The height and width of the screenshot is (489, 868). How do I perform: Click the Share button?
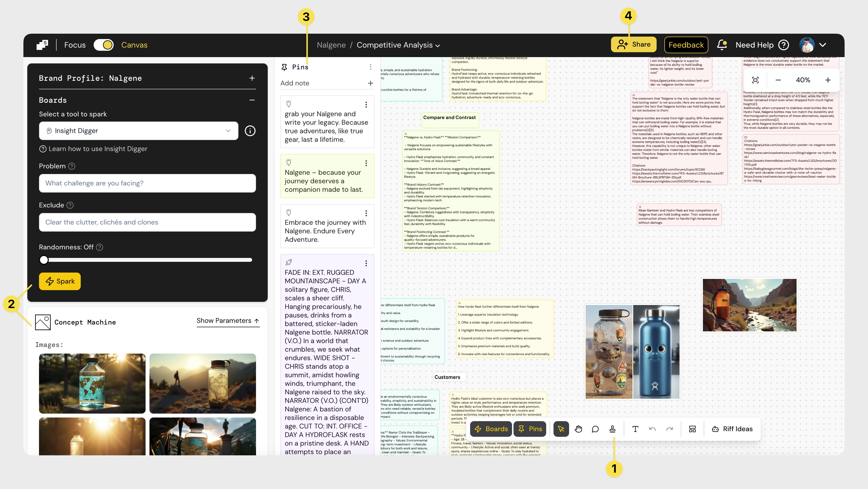[633, 44]
